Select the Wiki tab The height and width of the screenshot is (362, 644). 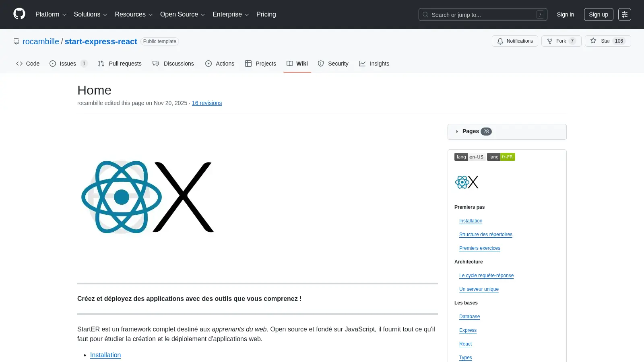click(297, 64)
